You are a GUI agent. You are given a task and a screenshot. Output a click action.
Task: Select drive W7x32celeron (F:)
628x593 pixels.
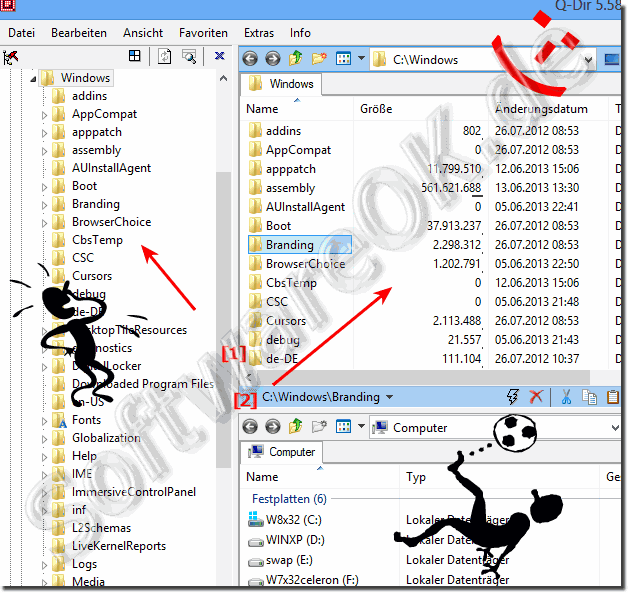click(x=303, y=580)
